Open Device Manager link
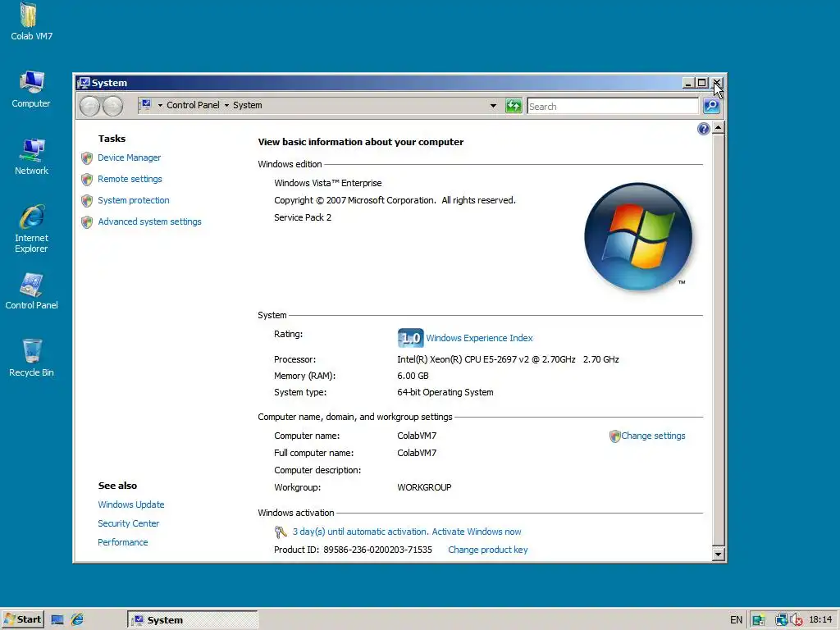 pyautogui.click(x=129, y=157)
